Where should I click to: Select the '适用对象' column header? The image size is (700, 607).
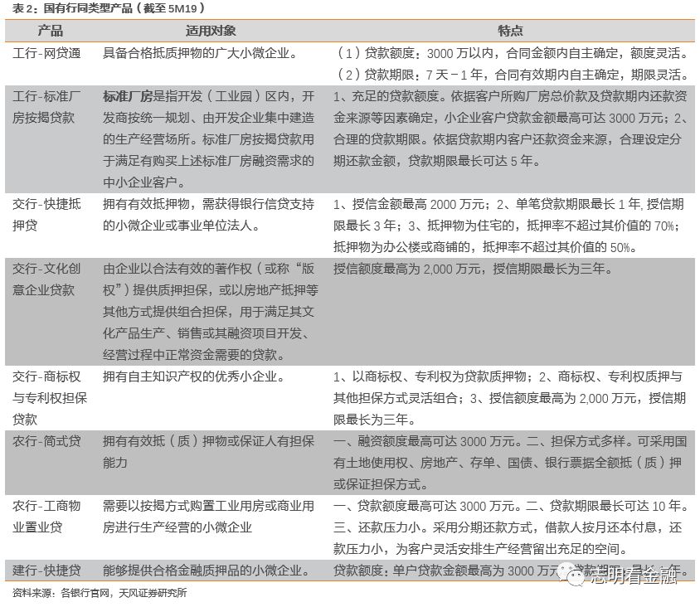[x=211, y=31]
